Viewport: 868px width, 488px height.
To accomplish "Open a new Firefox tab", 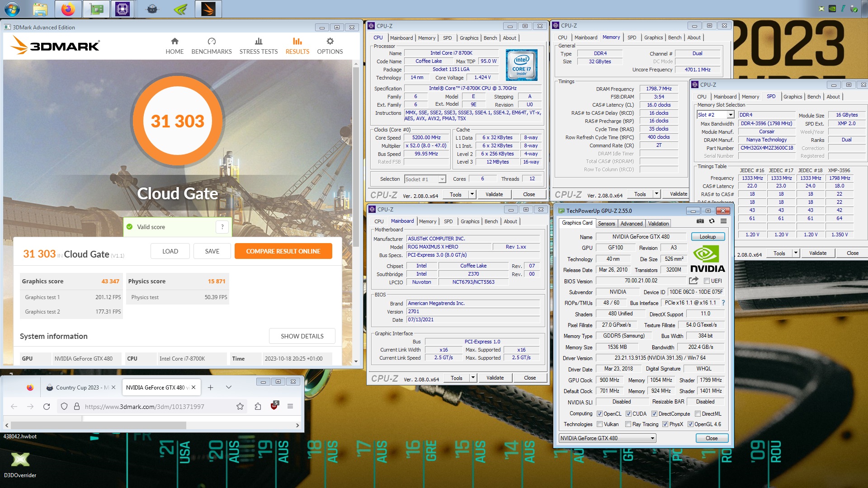I will pyautogui.click(x=210, y=387).
